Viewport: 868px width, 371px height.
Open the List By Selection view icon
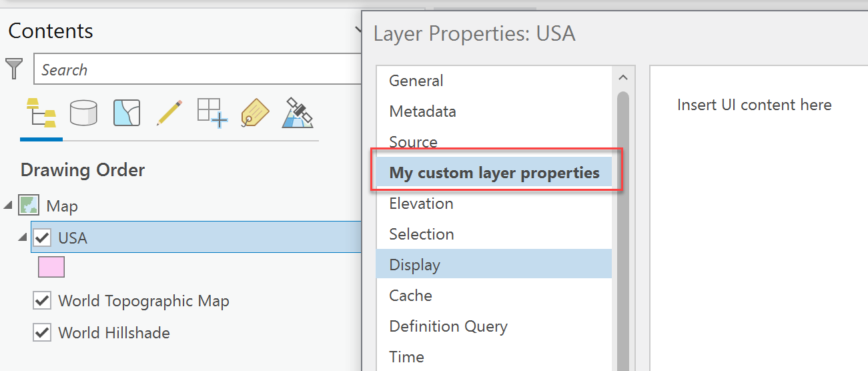[126, 113]
